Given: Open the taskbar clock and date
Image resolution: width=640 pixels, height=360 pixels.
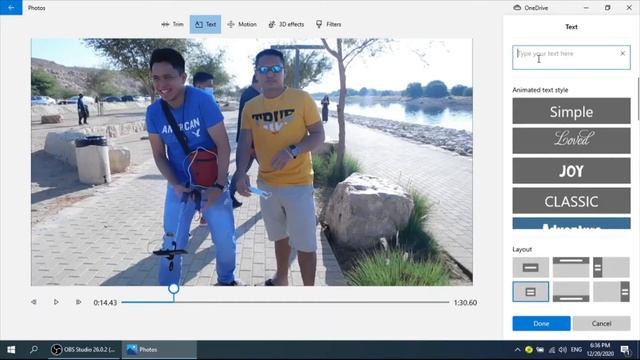Looking at the screenshot, I should point(600,350).
